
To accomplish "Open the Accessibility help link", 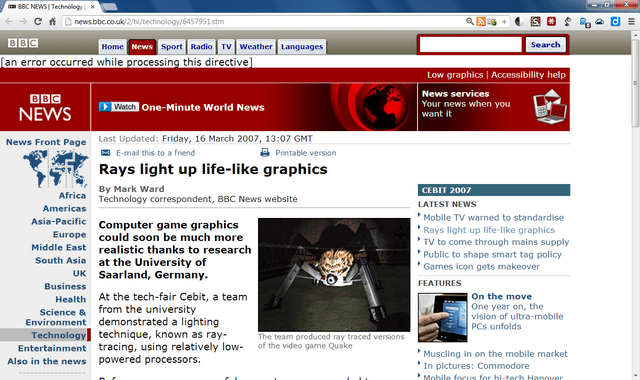I will tap(528, 75).
